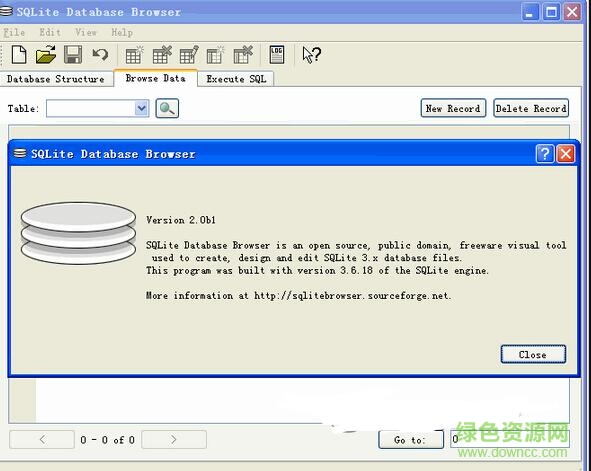Go to the previous records page arrow

click(42, 439)
